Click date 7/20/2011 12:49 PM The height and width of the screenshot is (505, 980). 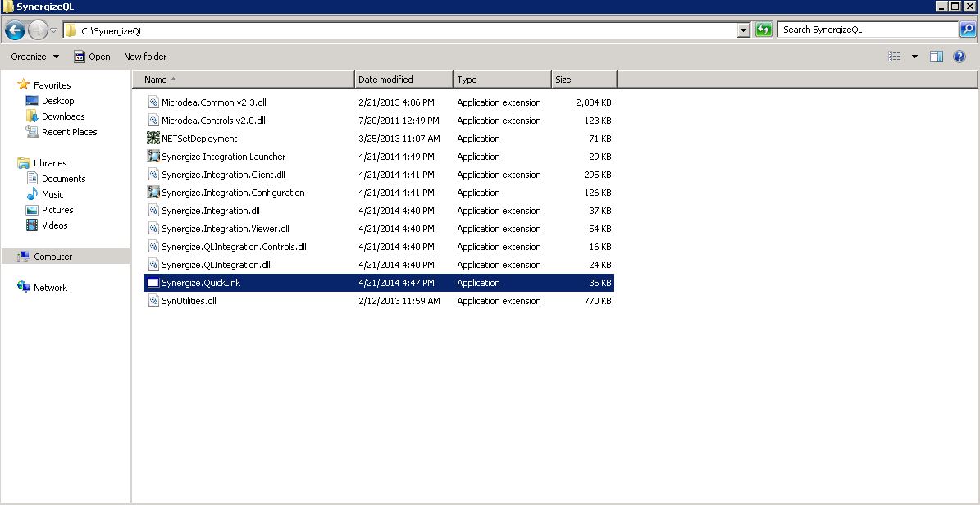click(399, 121)
